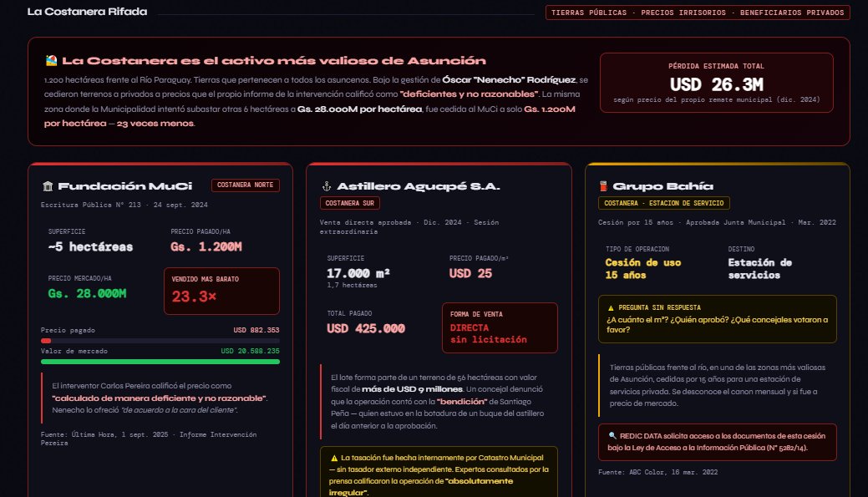This screenshot has width=868, height=497.
Task: Click the USD 25 price per m²
Action: point(470,273)
